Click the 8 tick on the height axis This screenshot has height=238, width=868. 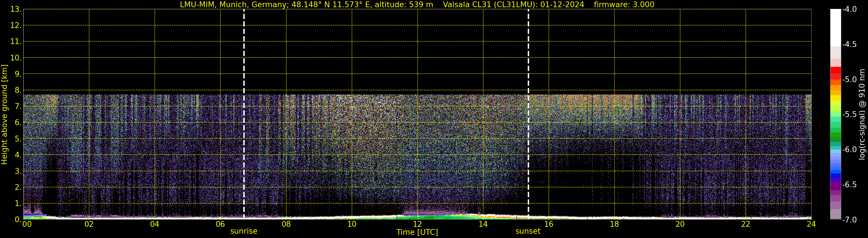(x=18, y=90)
